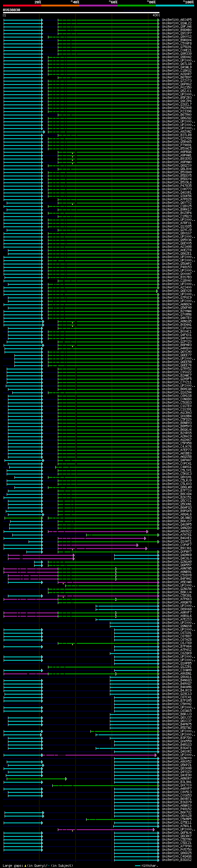Image resolution: width=197 pixels, height=868 pixels.
Task: Select the label UniRef100_B3GUS2
Action: click(176, 860)
